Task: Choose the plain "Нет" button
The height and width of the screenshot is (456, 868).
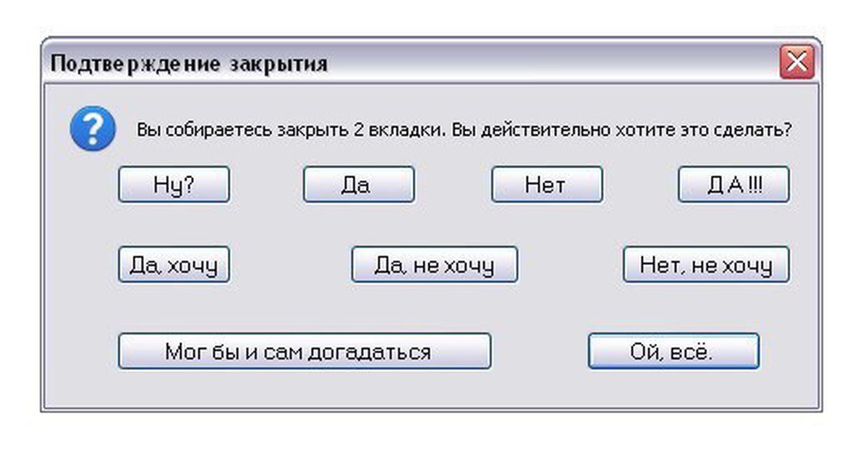Action: point(546,185)
